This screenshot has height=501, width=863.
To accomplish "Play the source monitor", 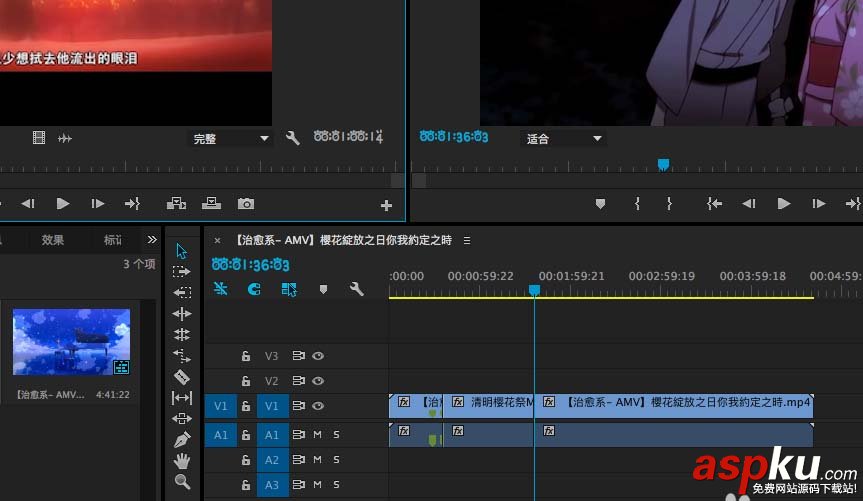I will tap(63, 204).
